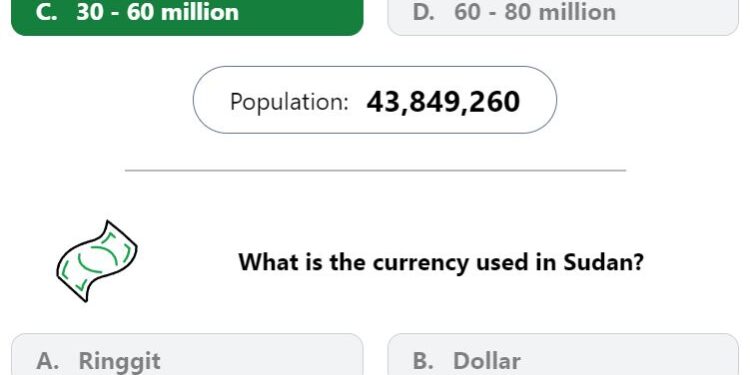750x375 pixels.
Task: Click the '30 - 60 million' text in option C
Action: [x=157, y=12]
